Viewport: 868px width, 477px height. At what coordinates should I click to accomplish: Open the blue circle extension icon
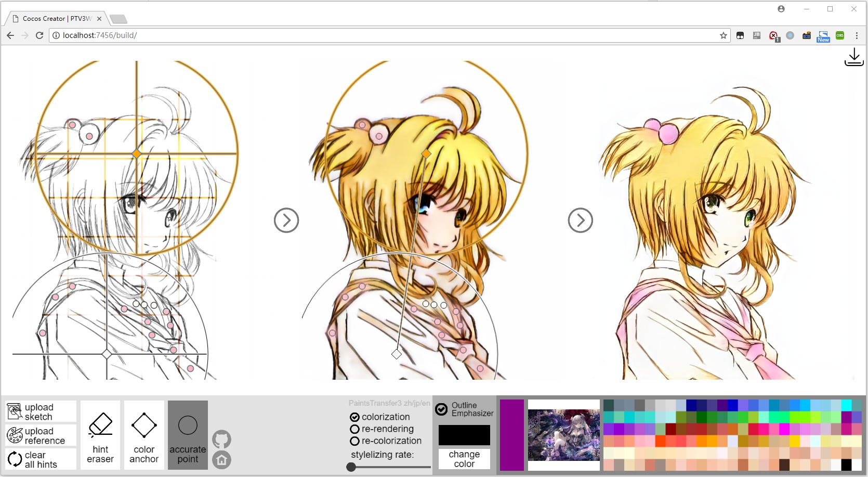[790, 35]
